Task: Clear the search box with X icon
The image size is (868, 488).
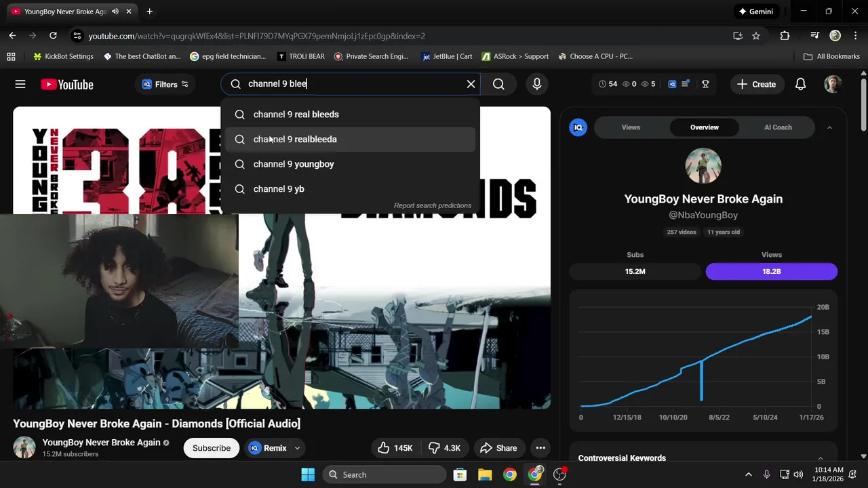Action: [x=471, y=84]
